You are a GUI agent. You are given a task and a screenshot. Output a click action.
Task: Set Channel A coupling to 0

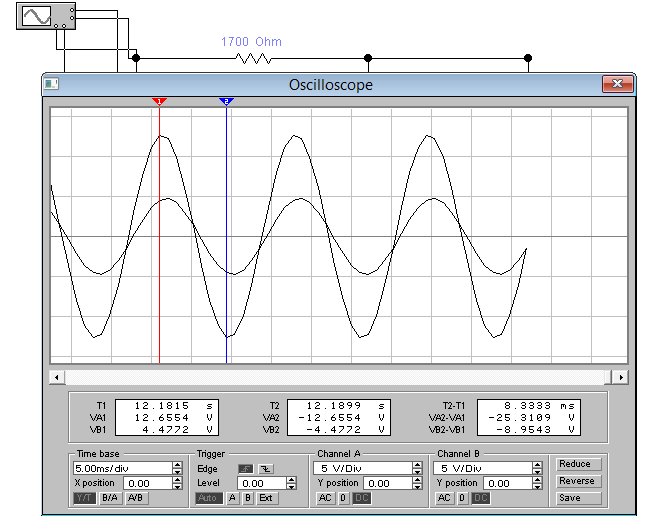(343, 498)
